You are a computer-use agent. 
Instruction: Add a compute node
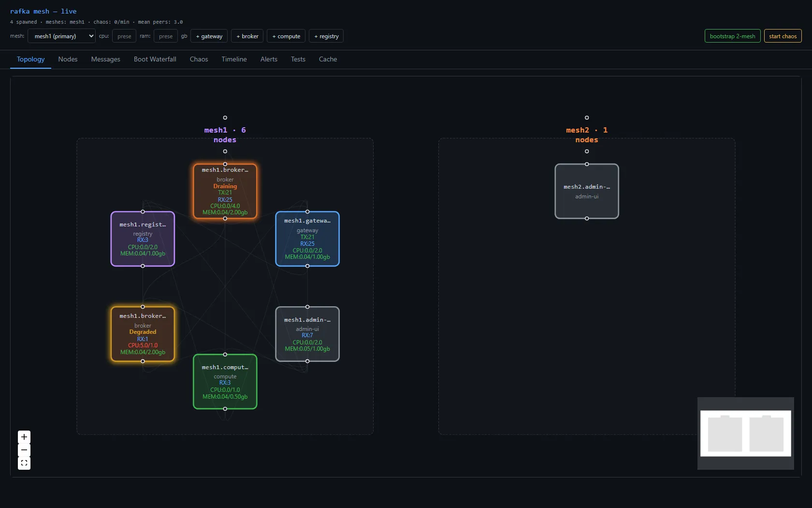pos(286,36)
